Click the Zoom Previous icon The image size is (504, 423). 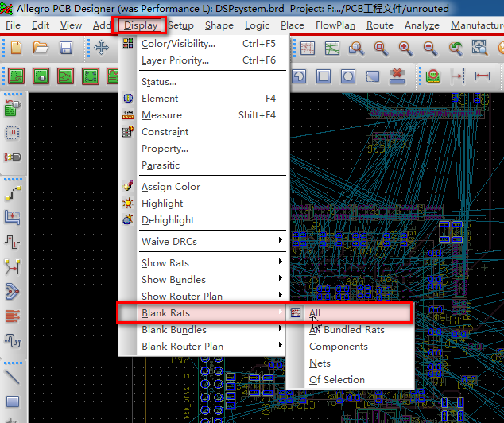click(456, 49)
